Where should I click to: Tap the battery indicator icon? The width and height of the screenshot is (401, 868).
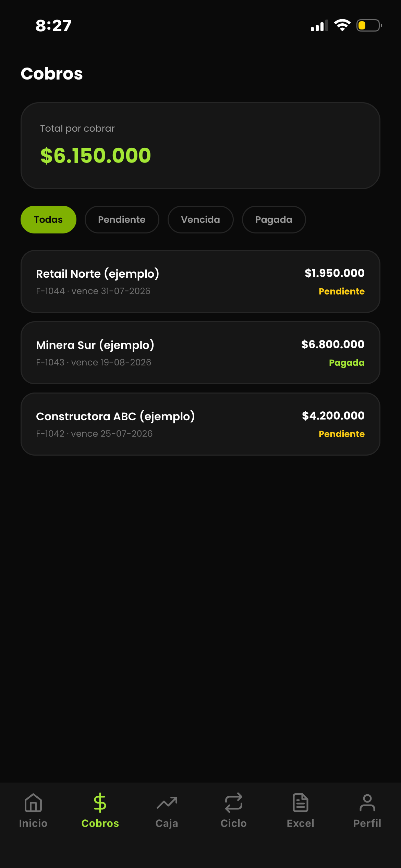tap(369, 25)
